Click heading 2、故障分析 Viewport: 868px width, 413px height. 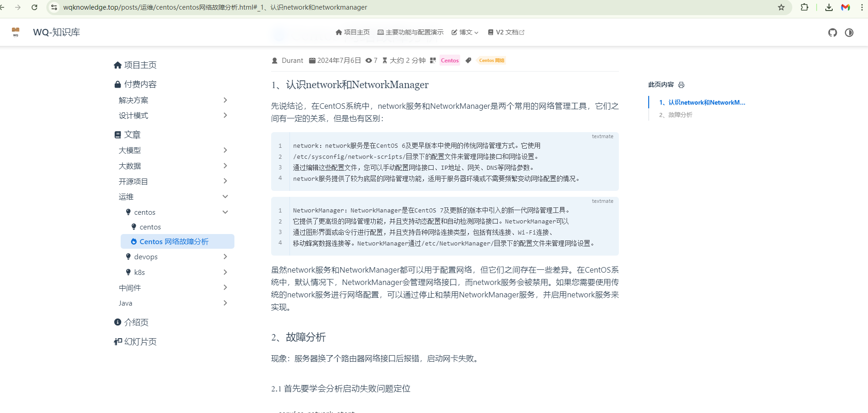click(x=298, y=337)
